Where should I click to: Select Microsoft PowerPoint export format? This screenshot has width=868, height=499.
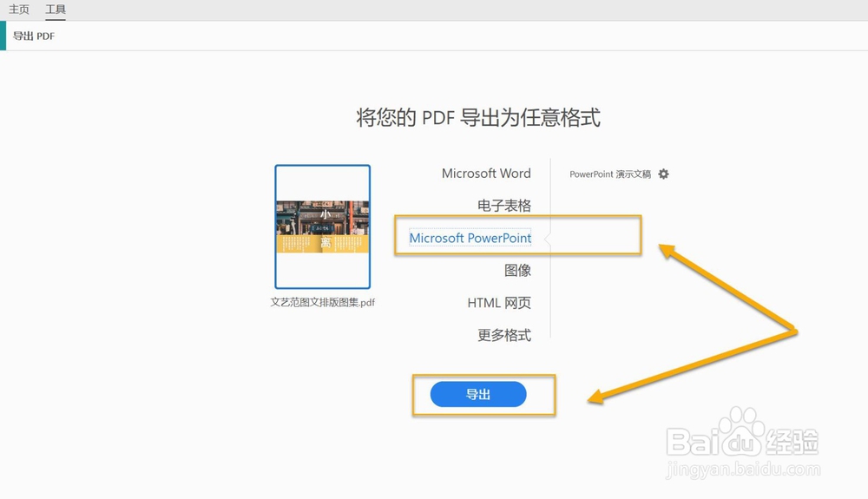pos(470,238)
